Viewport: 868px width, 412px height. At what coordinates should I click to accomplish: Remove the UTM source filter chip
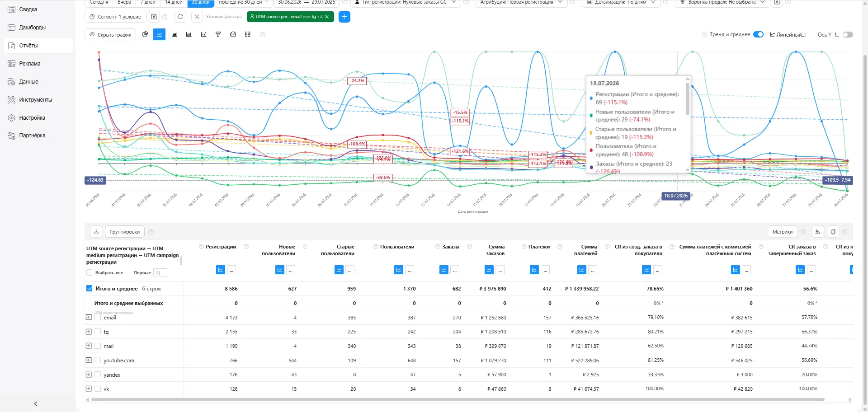pos(327,17)
